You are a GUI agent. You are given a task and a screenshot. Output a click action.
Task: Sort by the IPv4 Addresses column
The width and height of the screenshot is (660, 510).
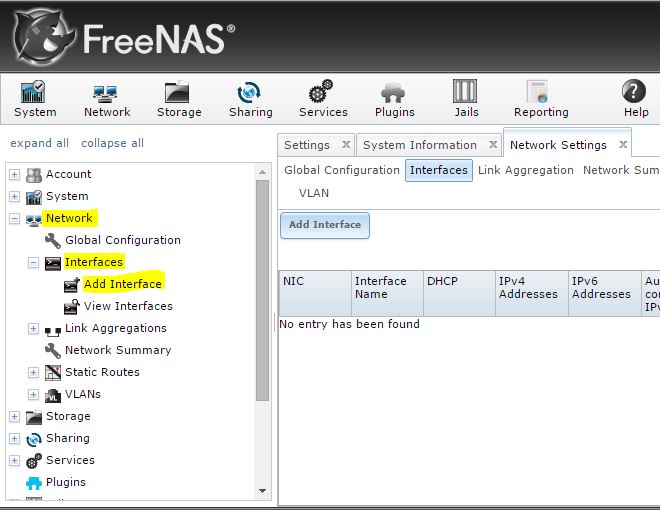point(532,293)
